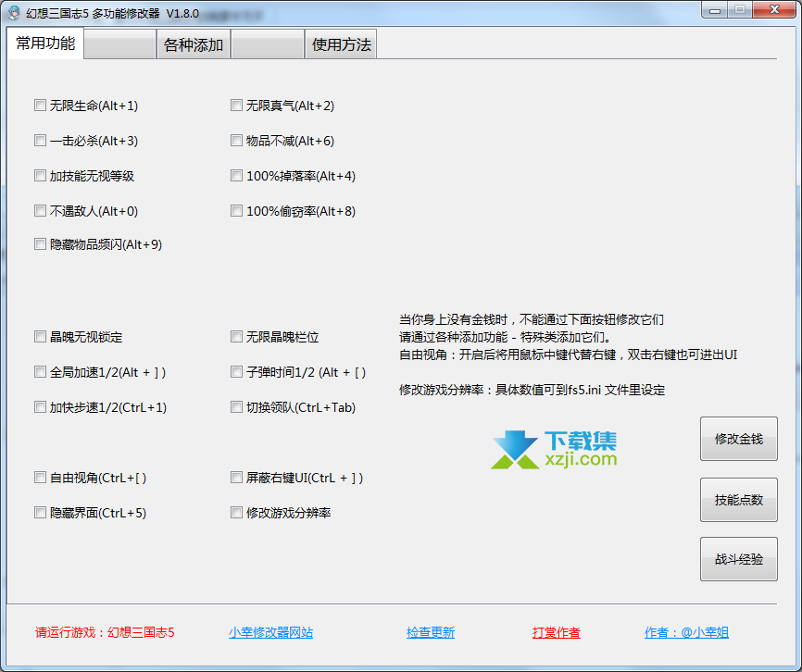The width and height of the screenshot is (802, 672).
Task: Toggle 隐藏物品频闪(Alt+9) checkbox
Action: [40, 244]
